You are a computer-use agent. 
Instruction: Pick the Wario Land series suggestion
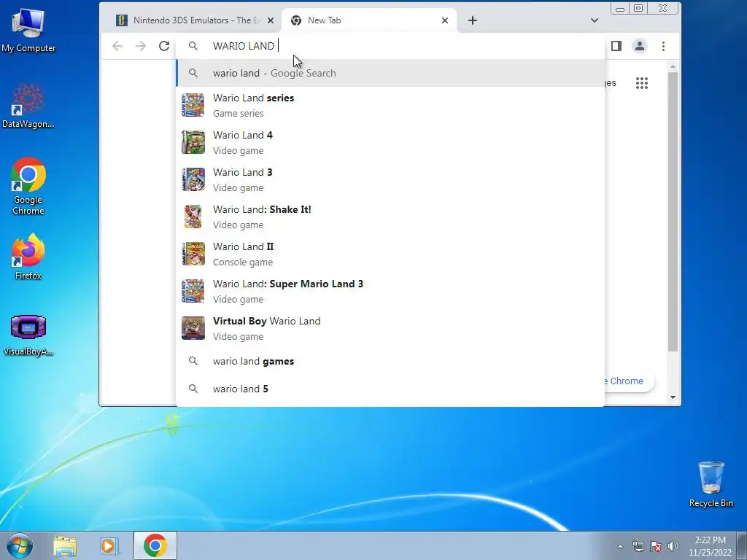(390, 105)
